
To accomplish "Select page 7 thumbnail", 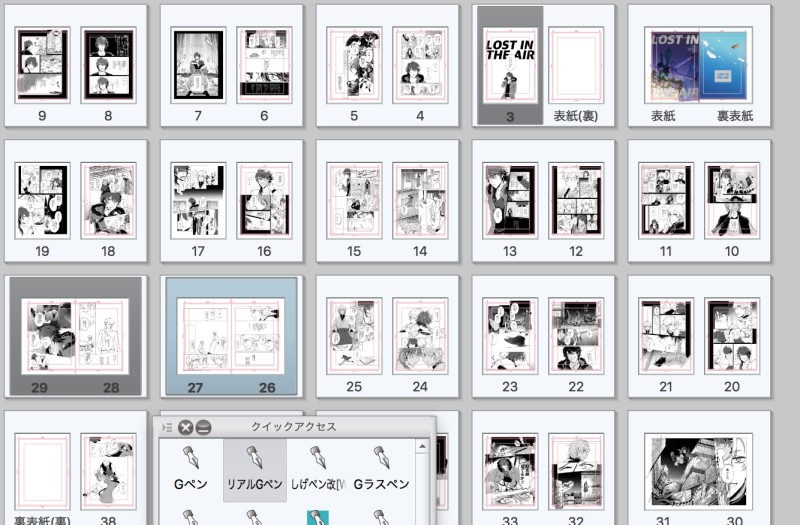I will click(x=198, y=65).
